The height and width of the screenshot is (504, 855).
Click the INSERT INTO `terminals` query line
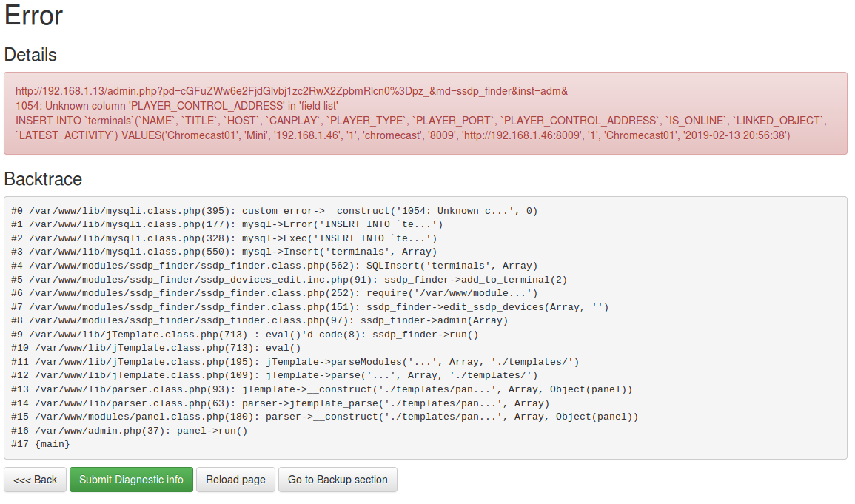pos(421,121)
